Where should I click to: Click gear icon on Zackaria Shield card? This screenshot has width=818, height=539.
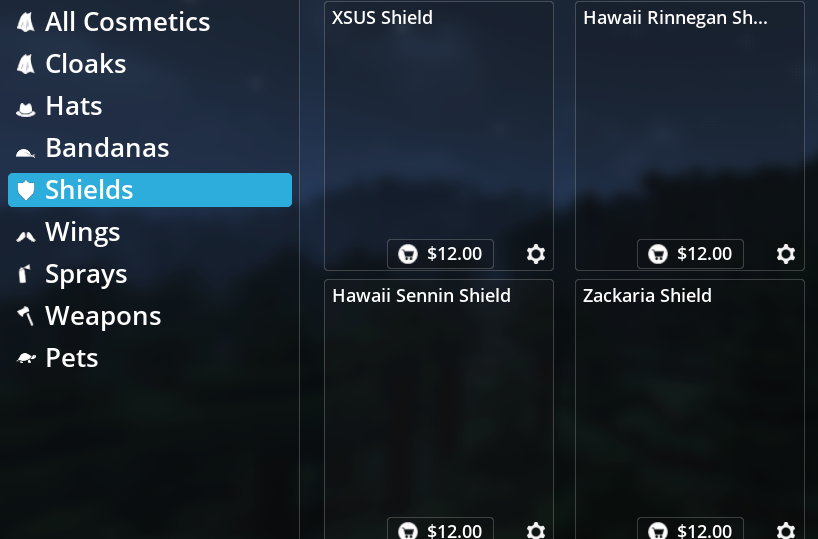(786, 531)
